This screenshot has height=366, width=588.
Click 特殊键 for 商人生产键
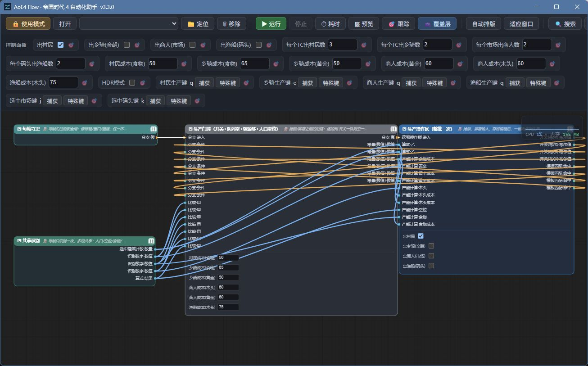pyautogui.click(x=434, y=83)
